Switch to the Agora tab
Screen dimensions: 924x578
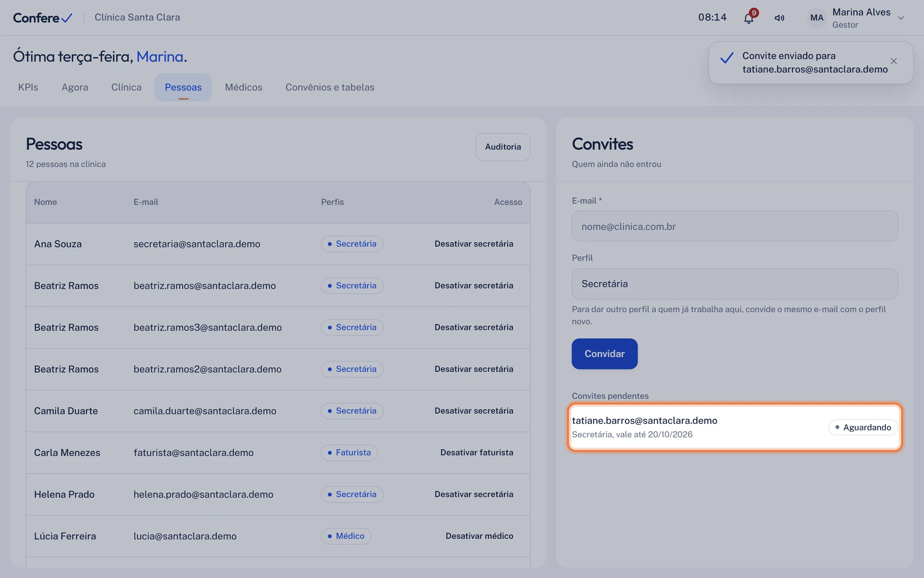75,87
